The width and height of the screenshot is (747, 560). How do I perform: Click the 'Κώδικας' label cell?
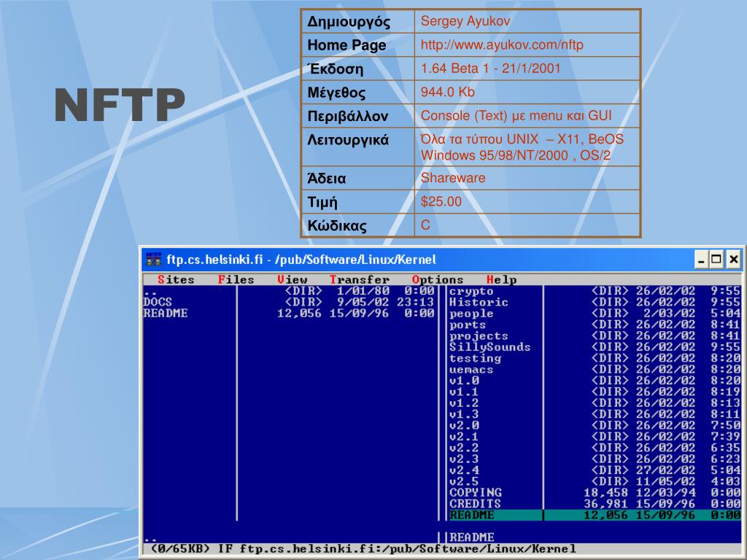(357, 225)
